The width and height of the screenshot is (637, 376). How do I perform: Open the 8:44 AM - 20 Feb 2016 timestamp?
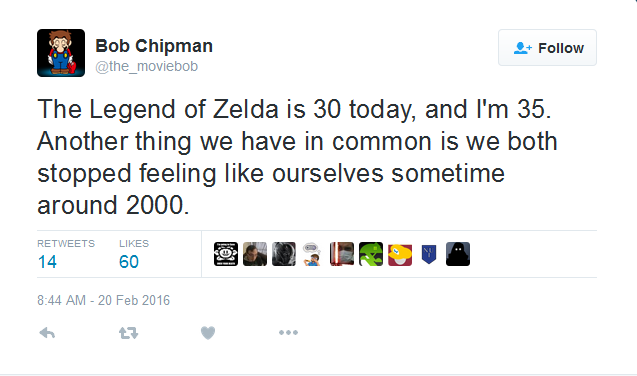click(x=104, y=300)
